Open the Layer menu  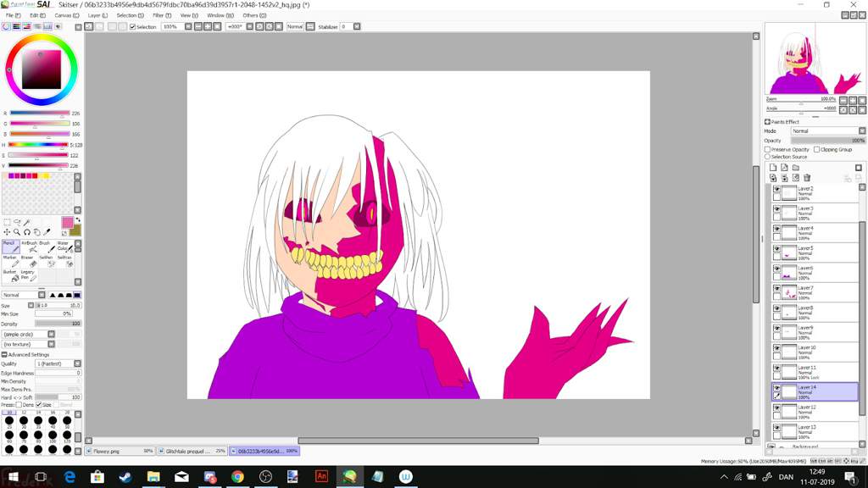click(98, 15)
